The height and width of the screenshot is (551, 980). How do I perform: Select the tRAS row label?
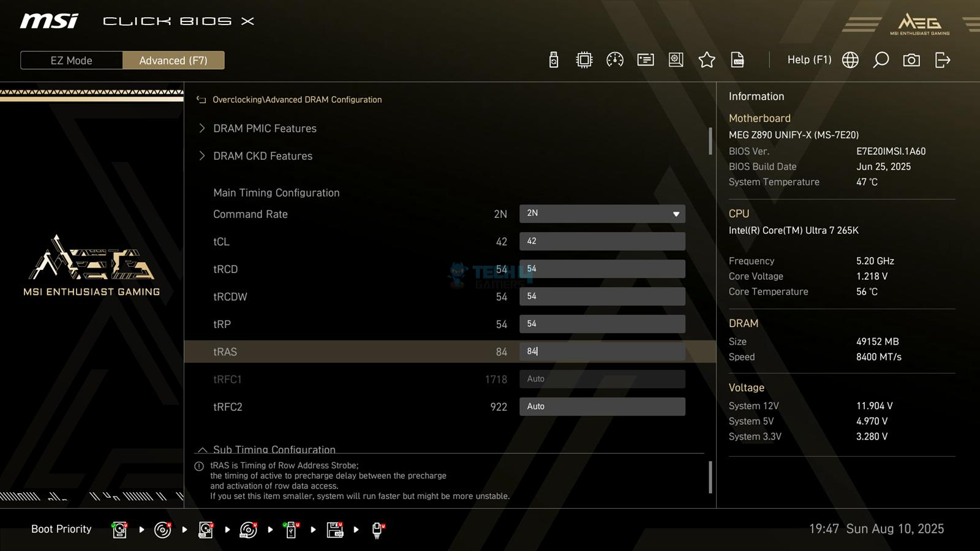pos(225,352)
